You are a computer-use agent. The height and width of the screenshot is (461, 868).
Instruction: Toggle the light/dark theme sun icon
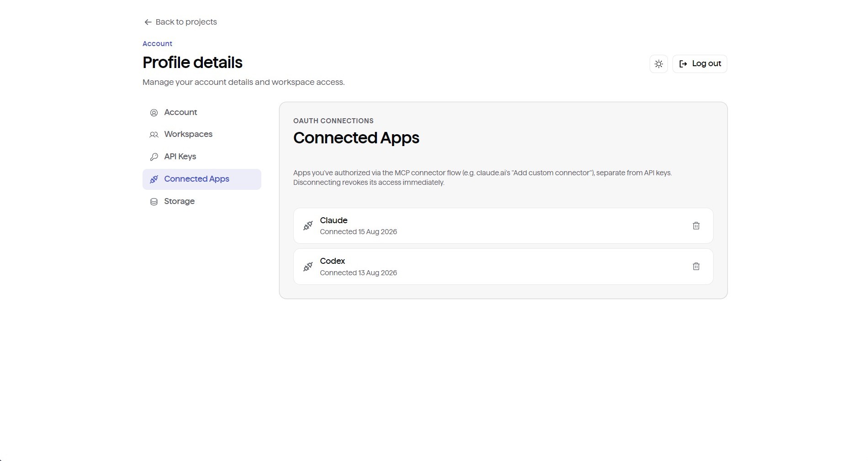point(658,64)
